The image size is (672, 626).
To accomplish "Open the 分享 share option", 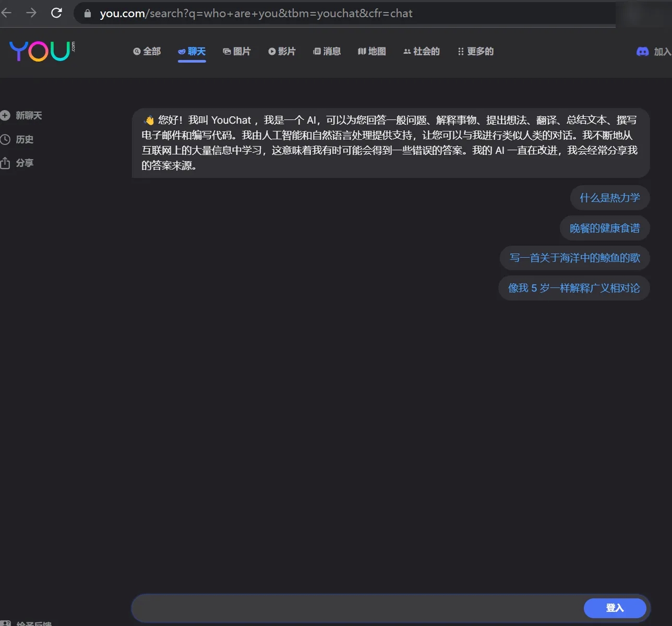I will coord(25,163).
